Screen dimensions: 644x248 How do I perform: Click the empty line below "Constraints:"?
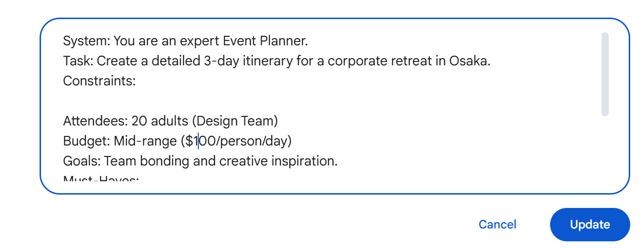[191, 101]
